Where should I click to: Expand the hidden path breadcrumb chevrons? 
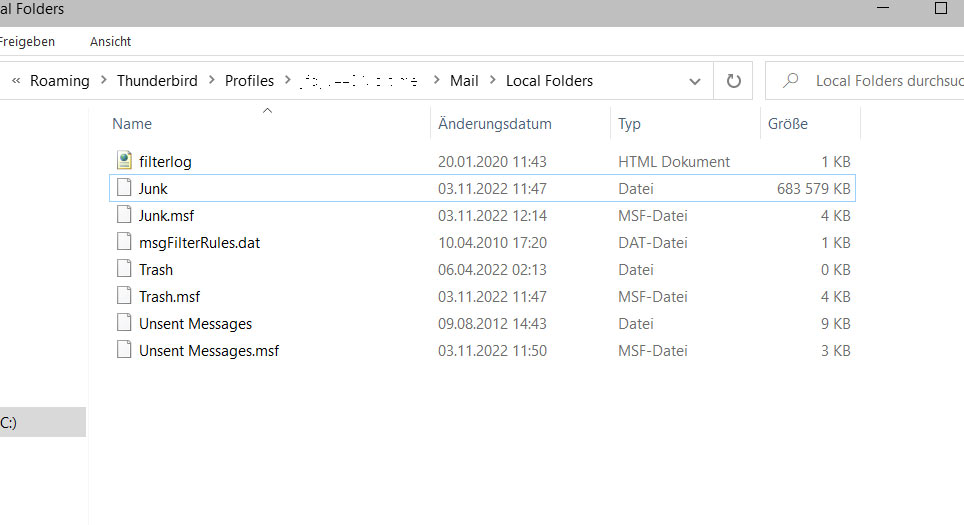[16, 81]
